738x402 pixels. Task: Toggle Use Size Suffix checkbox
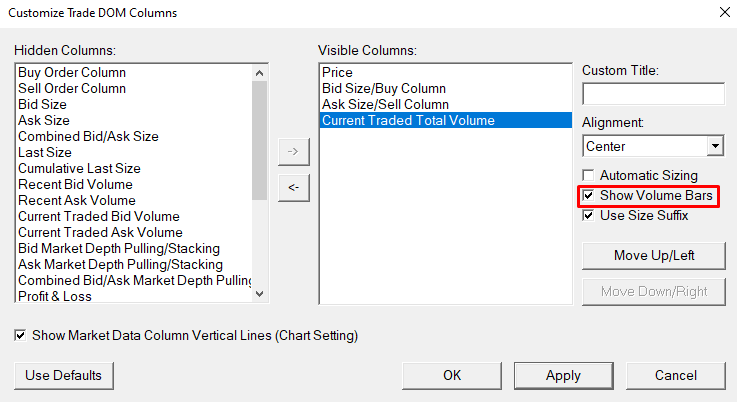coord(588,215)
